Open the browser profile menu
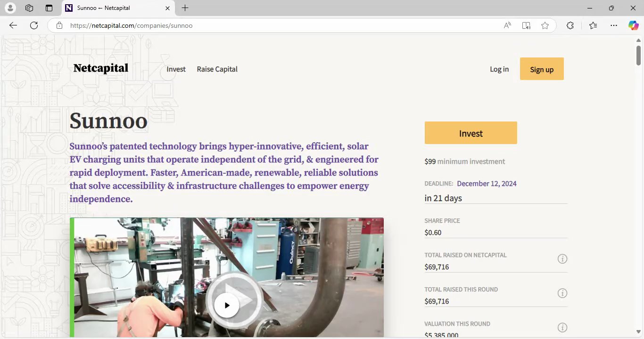Viewport: 644px width, 339px height. tap(10, 8)
